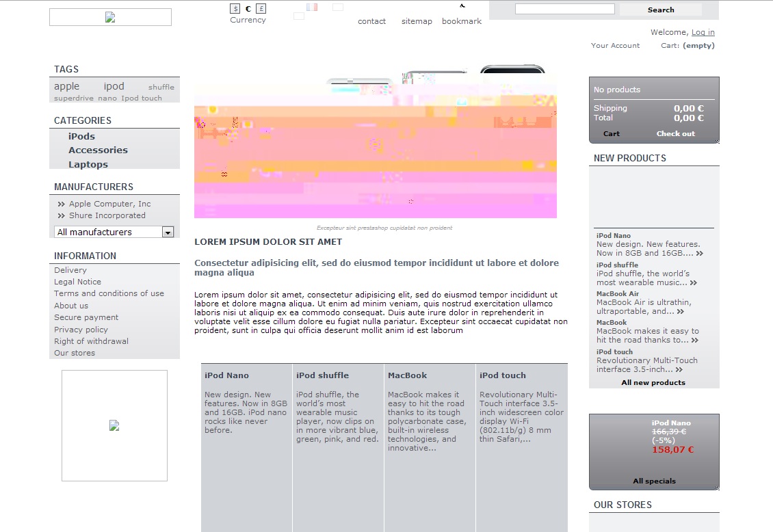Viewport: 773px width, 532px height.
Task: Open iPod touch in New Products list
Action: (x=615, y=352)
